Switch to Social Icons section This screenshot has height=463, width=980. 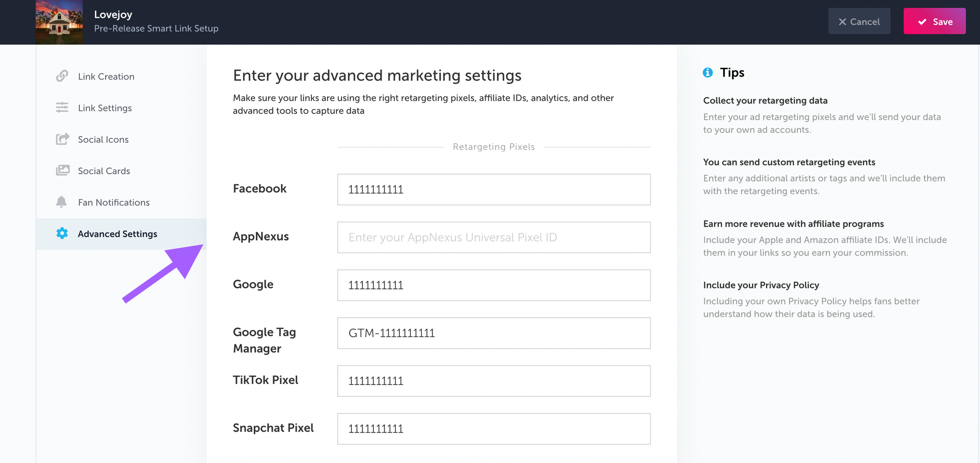[x=122, y=139]
